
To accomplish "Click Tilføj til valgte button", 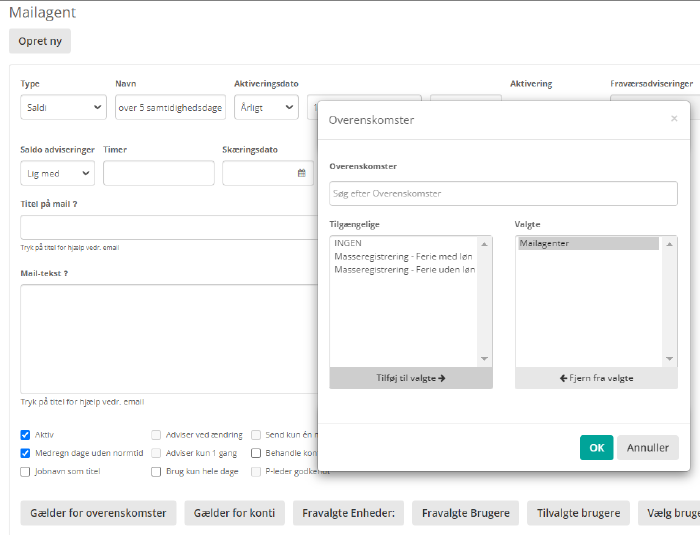I will 410,378.
